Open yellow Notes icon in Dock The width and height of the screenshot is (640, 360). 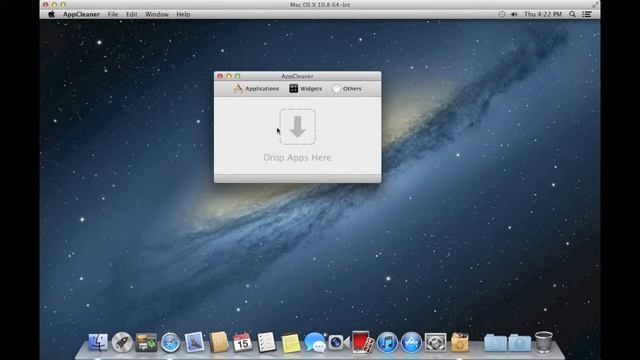click(291, 343)
